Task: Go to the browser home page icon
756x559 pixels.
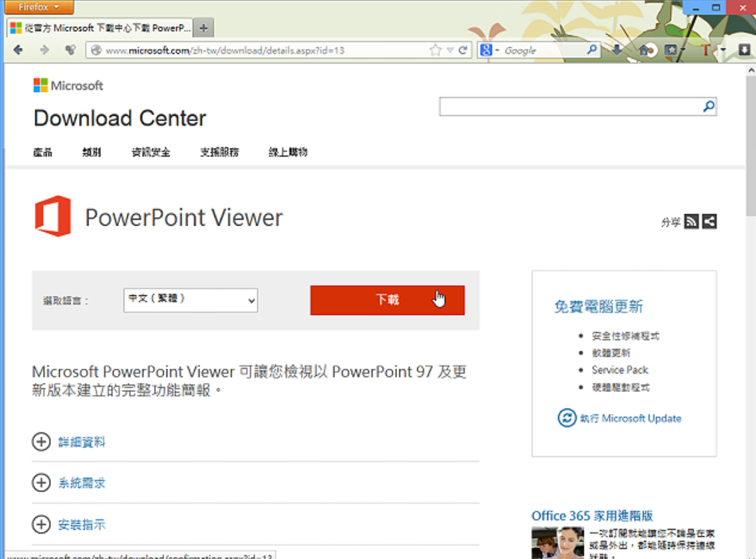Action: (646, 49)
